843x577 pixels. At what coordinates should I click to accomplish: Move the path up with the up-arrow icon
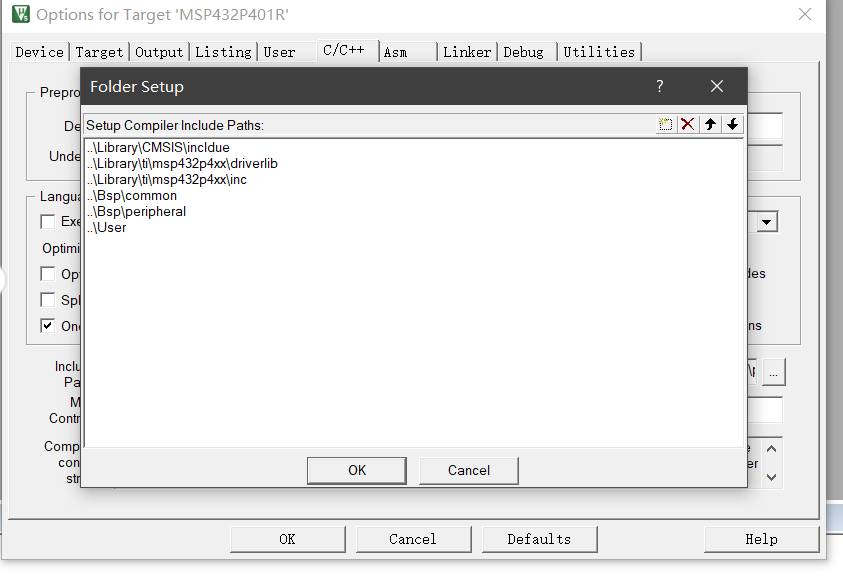[710, 125]
